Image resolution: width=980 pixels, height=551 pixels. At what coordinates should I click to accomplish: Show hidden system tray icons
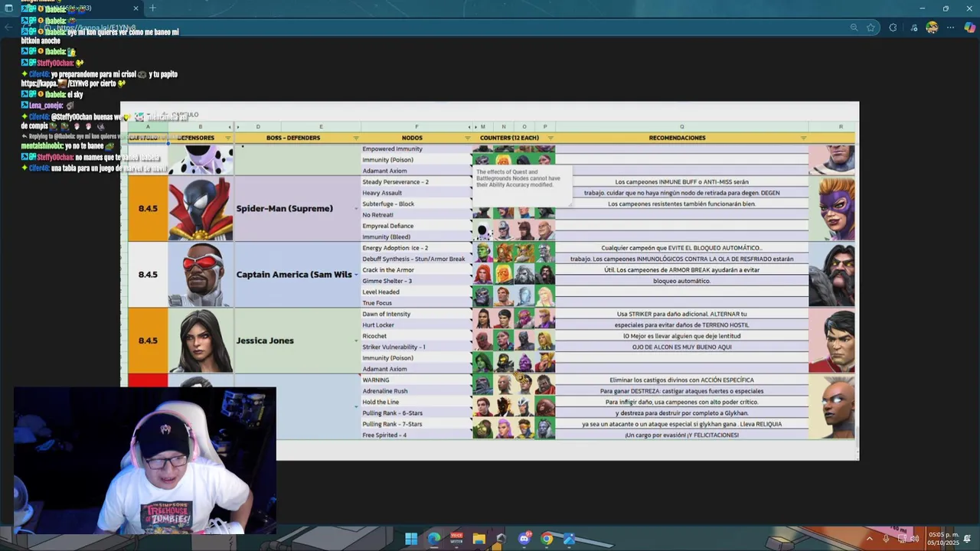(x=869, y=539)
